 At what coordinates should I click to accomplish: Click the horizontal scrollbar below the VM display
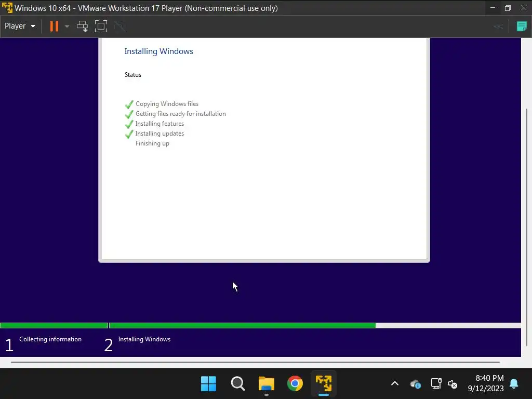255,362
